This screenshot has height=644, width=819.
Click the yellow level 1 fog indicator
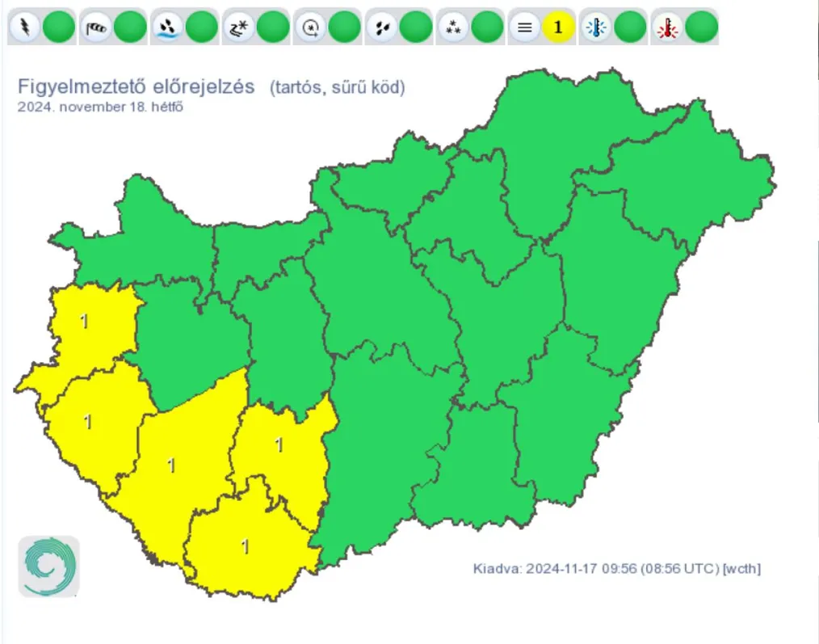tap(558, 28)
